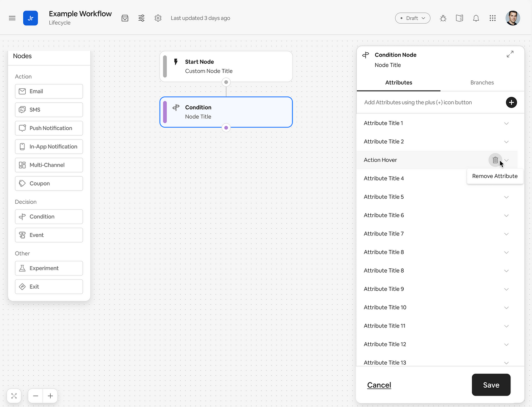The image size is (532, 407).
Task: Expand Attribute Title 10 chevron
Action: 506,308
